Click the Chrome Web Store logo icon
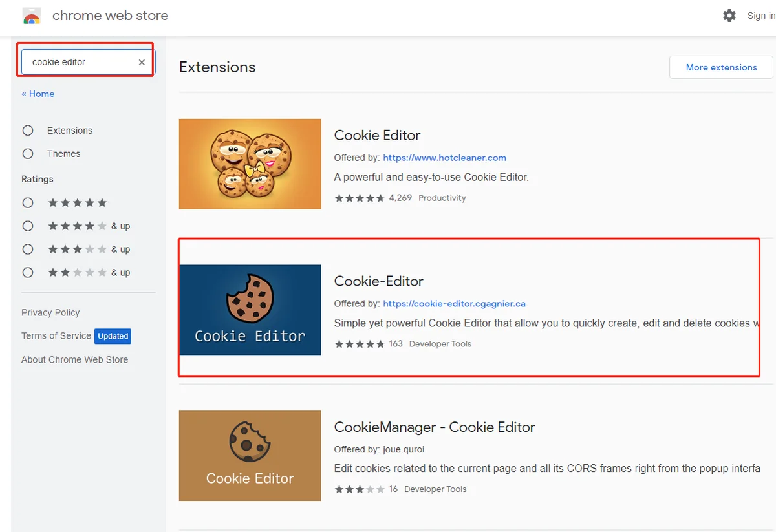The image size is (776, 532). tap(32, 16)
